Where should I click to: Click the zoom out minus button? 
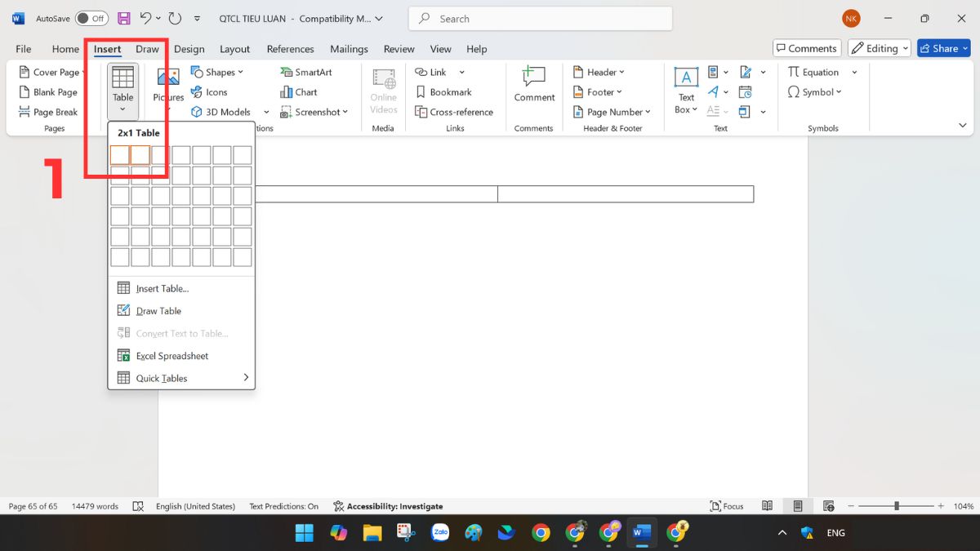tap(849, 506)
